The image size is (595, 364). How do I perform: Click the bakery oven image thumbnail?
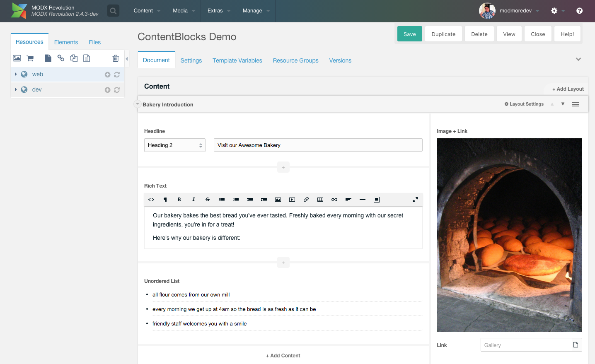[x=509, y=235]
